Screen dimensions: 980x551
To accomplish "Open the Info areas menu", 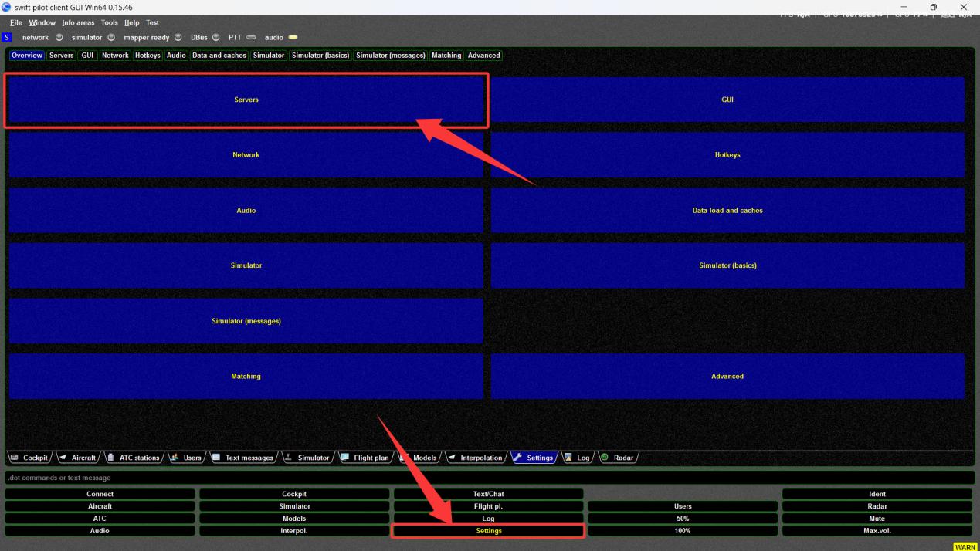I will [x=78, y=22].
